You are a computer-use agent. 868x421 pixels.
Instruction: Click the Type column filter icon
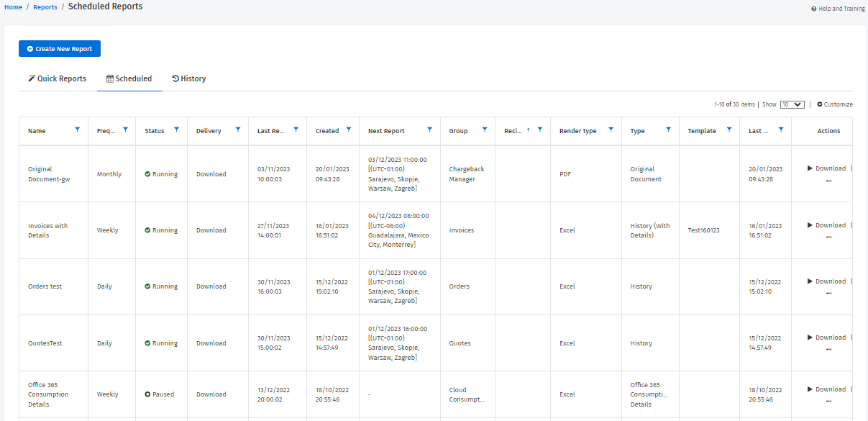[x=669, y=130]
